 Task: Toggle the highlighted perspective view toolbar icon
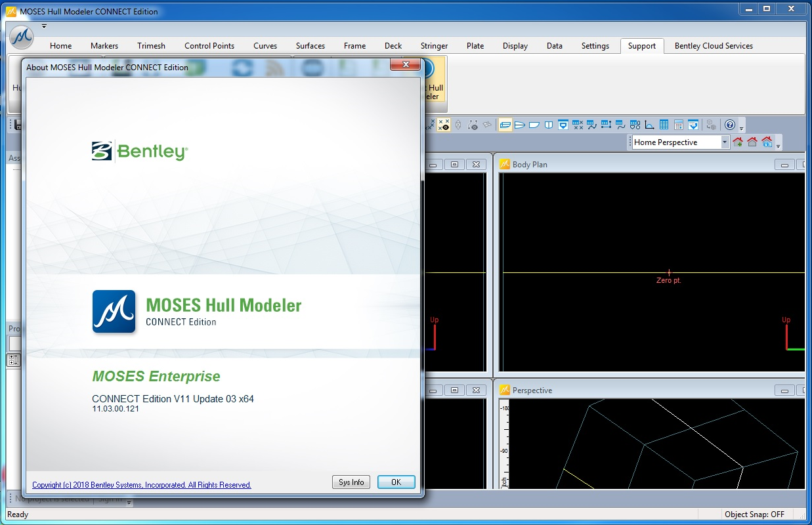coord(505,125)
